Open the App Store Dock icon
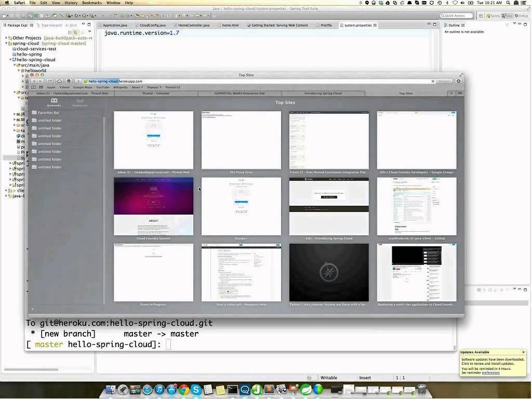Screen dimensions: 532x399 pos(171,390)
